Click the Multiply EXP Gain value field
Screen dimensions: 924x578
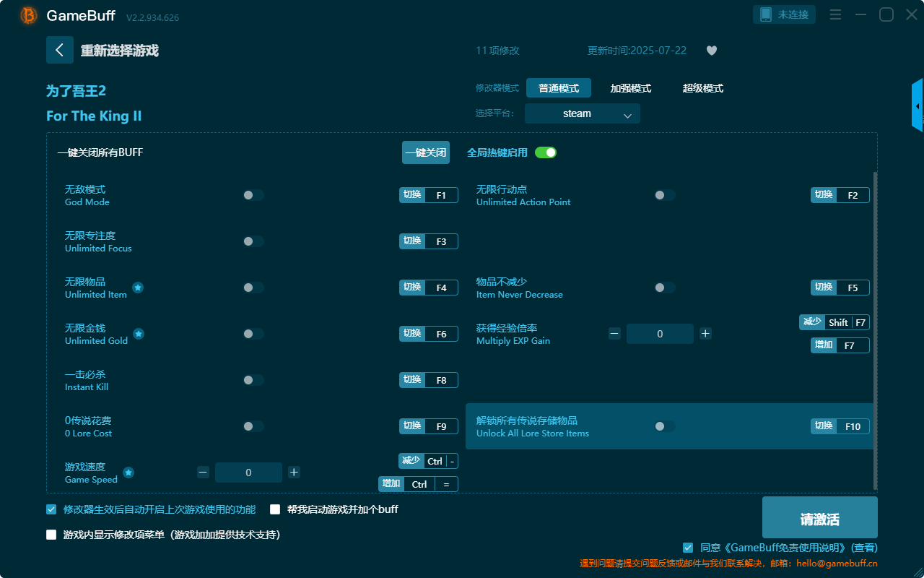pyautogui.click(x=660, y=334)
